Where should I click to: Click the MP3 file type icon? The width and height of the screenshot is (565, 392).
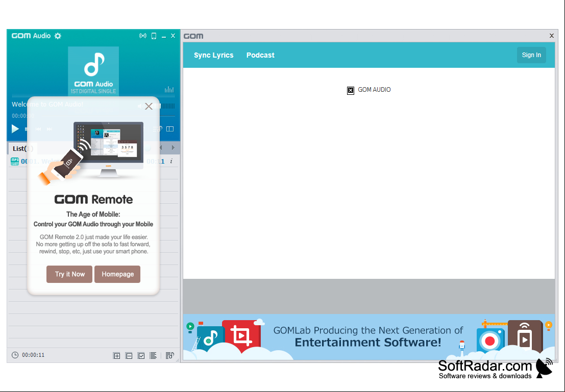click(x=15, y=161)
